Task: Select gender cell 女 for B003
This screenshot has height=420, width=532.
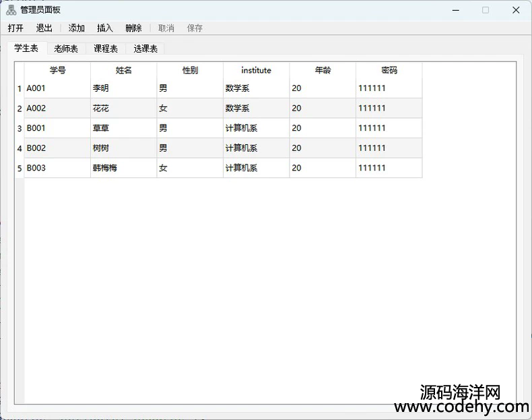Action: (x=190, y=168)
